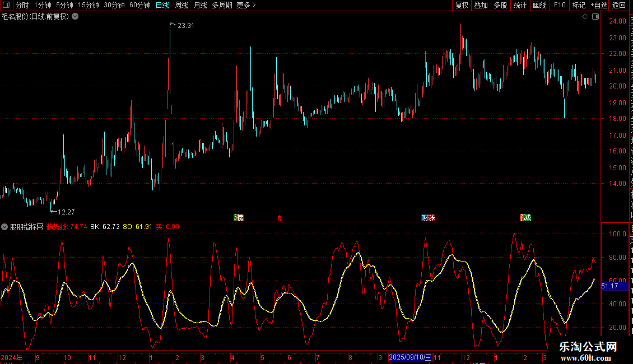Open the F10 company info
633x364 pixels.
[x=559, y=5]
